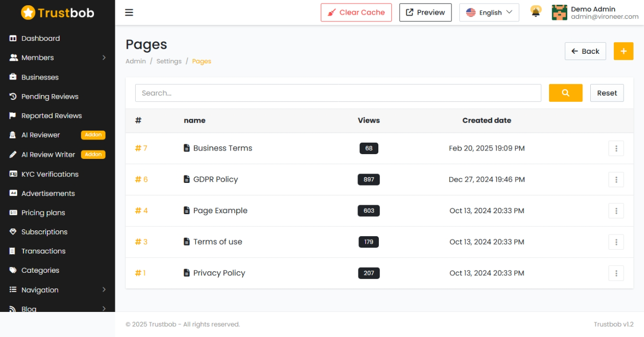
Task: Click the Views column header
Action: pos(369,120)
